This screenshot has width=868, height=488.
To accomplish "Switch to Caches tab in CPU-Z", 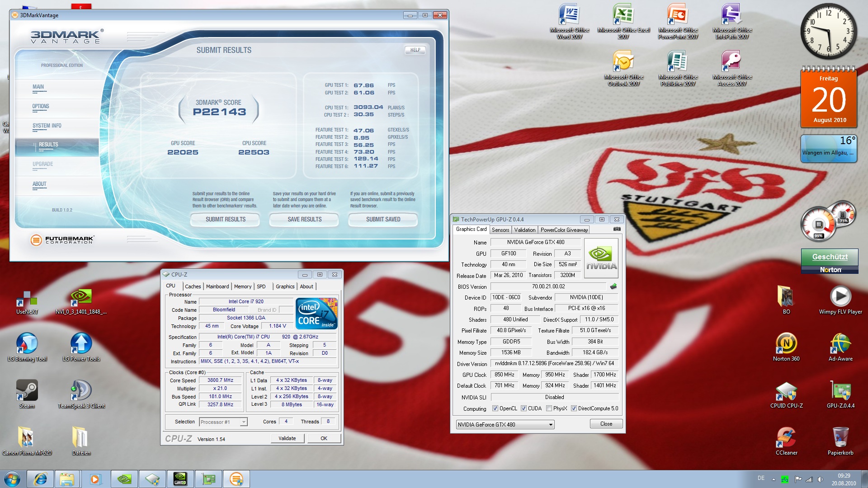I will (x=193, y=286).
